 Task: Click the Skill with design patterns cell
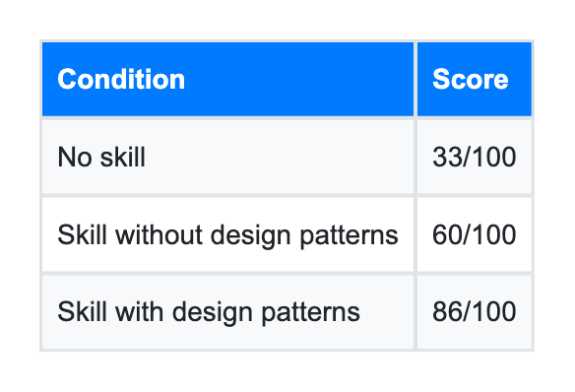[x=227, y=312]
